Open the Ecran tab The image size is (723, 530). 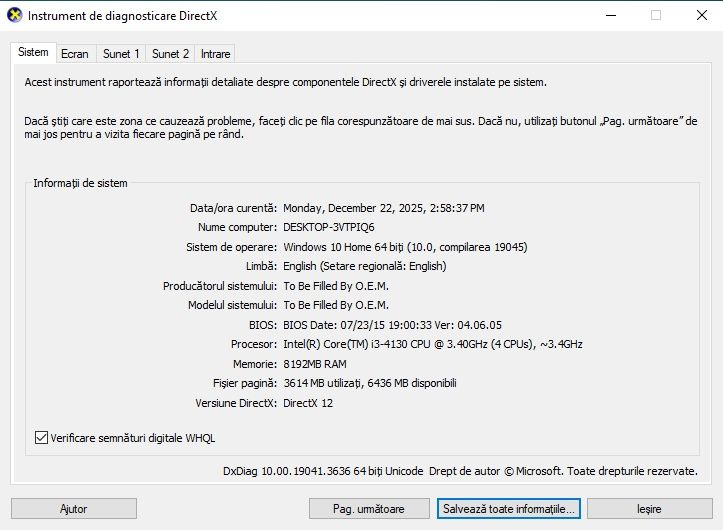tap(74, 54)
